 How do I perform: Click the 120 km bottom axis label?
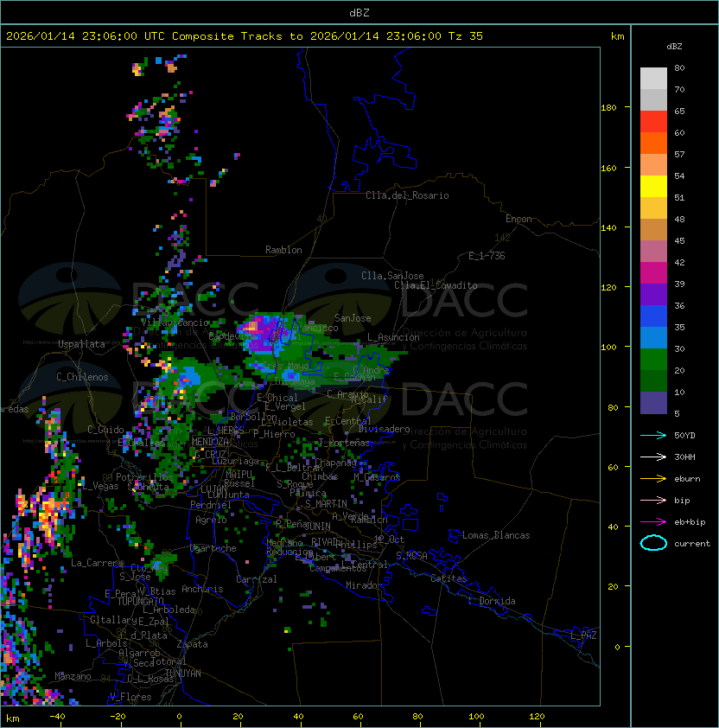point(537,717)
